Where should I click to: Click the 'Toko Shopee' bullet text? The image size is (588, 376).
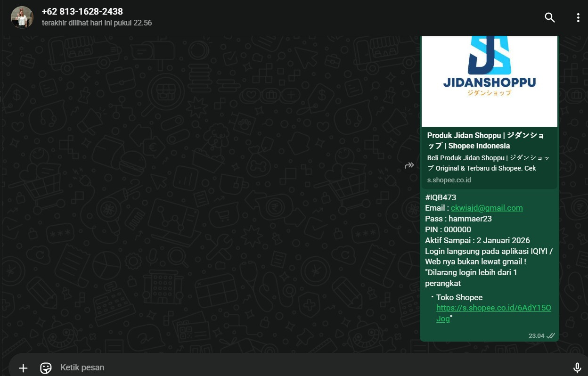coord(459,297)
